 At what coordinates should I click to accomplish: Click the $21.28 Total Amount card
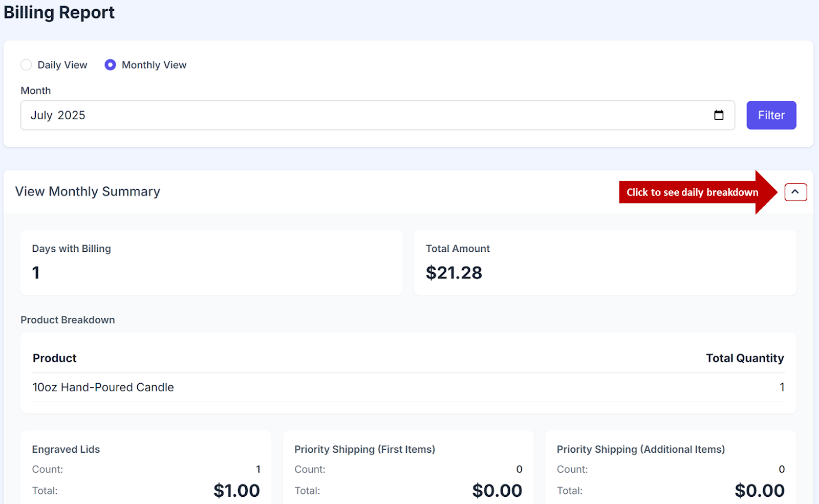coord(605,262)
